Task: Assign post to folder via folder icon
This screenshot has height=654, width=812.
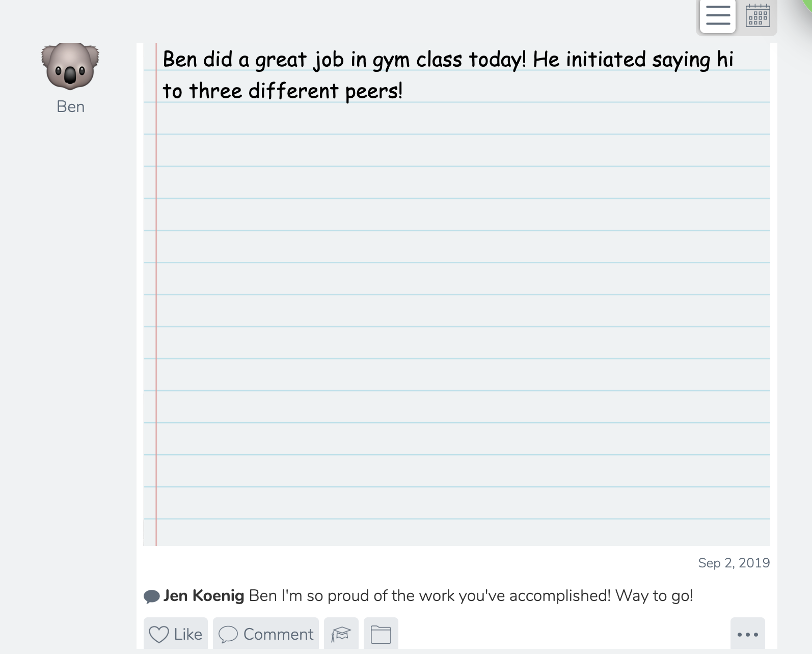Action: coord(381,634)
